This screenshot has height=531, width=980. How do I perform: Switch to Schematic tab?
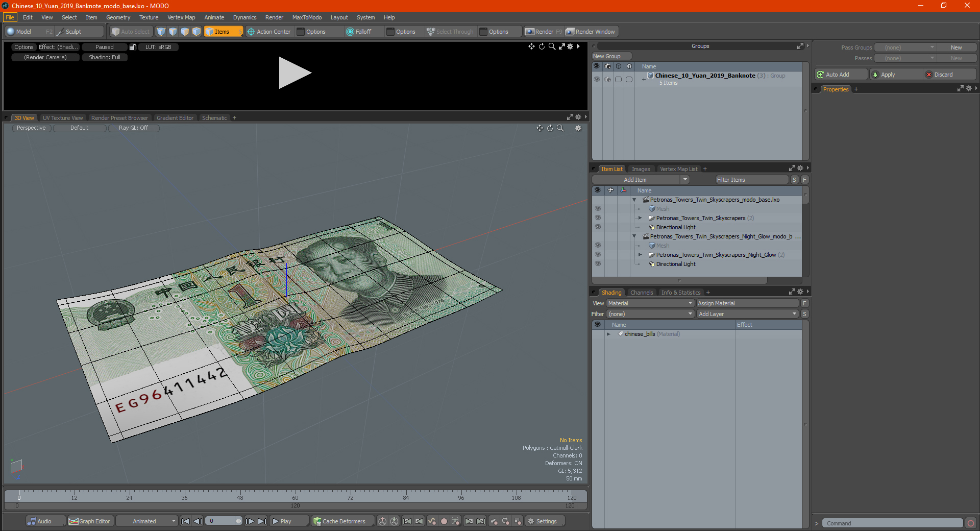[214, 118]
